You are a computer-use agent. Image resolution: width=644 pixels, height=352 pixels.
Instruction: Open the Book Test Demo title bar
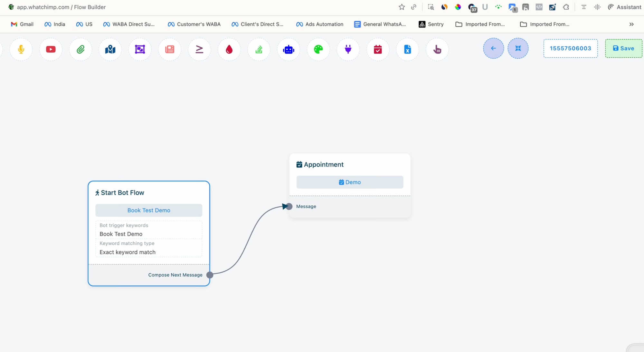click(x=149, y=210)
